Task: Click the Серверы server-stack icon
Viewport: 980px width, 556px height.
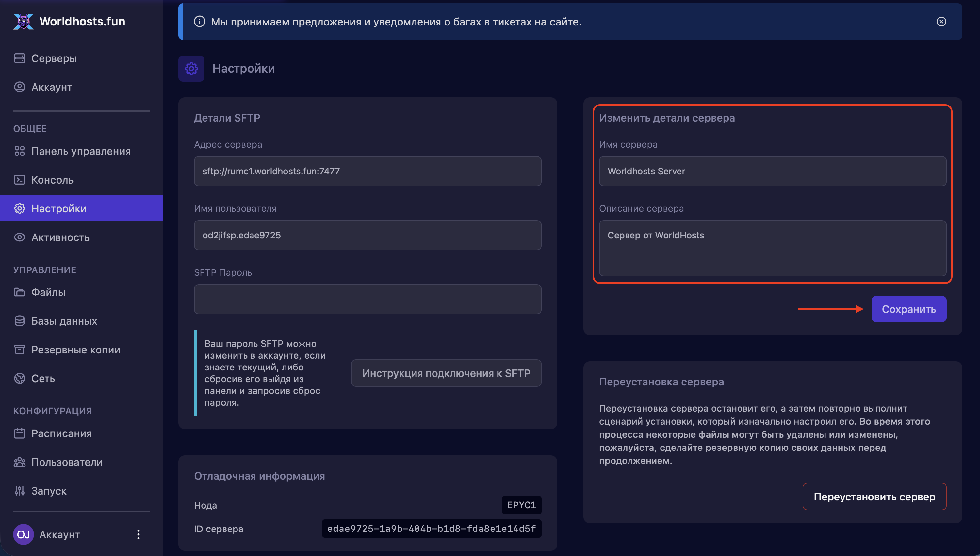Action: 20,58
